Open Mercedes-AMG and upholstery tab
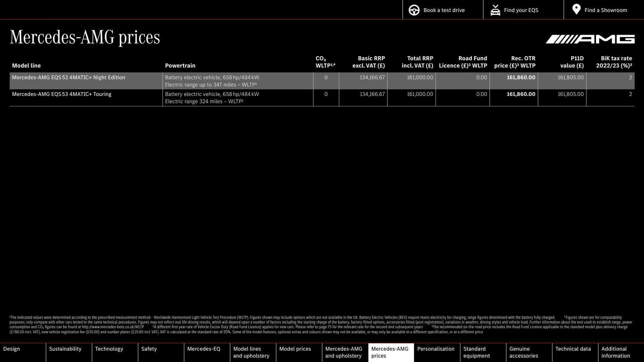Image resolution: width=644 pixels, height=362 pixels. point(343,352)
